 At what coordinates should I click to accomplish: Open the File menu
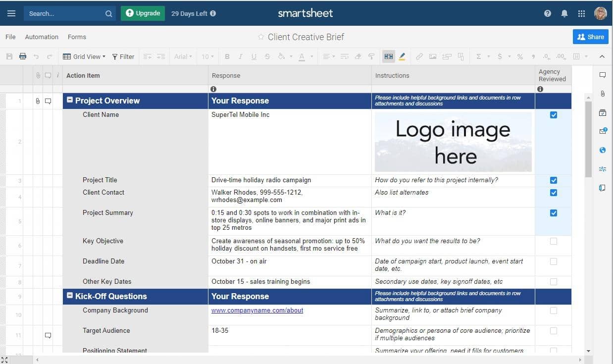tap(10, 37)
